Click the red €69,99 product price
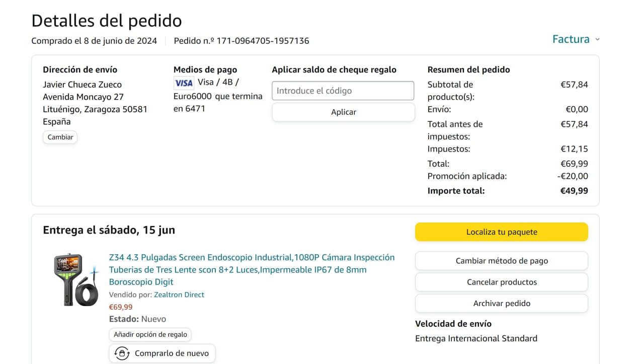 (121, 307)
